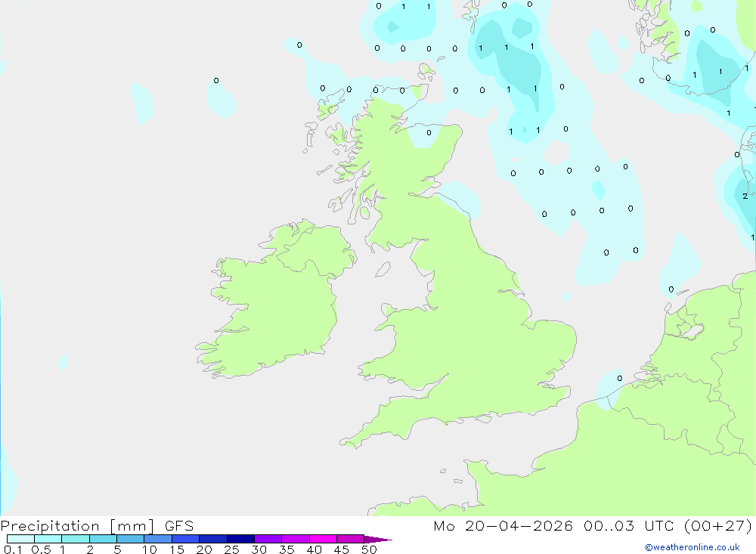Click the 0.5–1 mm legend color swatch

48,539
